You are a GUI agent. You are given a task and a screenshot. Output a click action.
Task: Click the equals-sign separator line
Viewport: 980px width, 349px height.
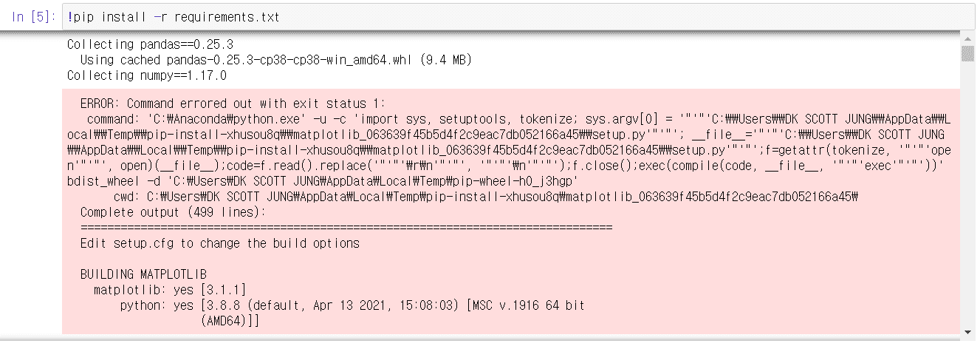point(346,228)
